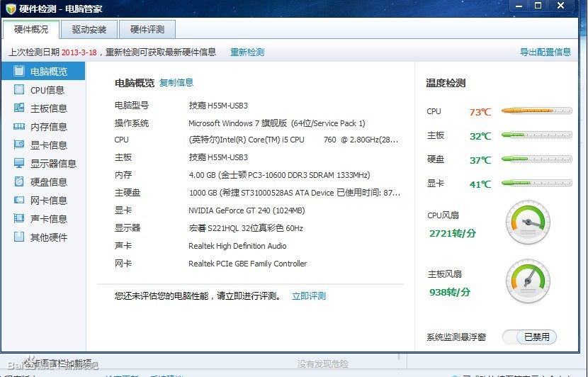Click the 复制信息 link
This screenshot has width=588, height=377.
pos(176,82)
